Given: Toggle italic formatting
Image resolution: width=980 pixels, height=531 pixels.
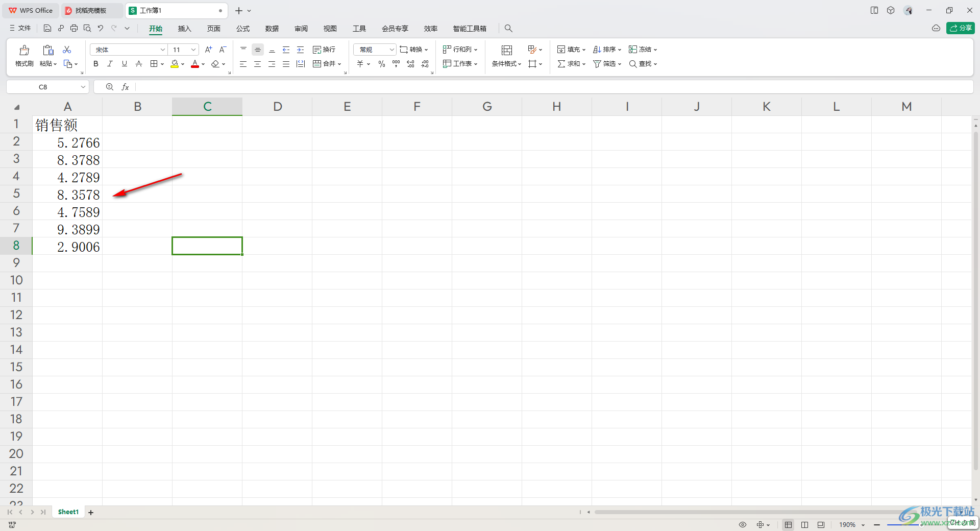Looking at the screenshot, I should pyautogui.click(x=110, y=64).
